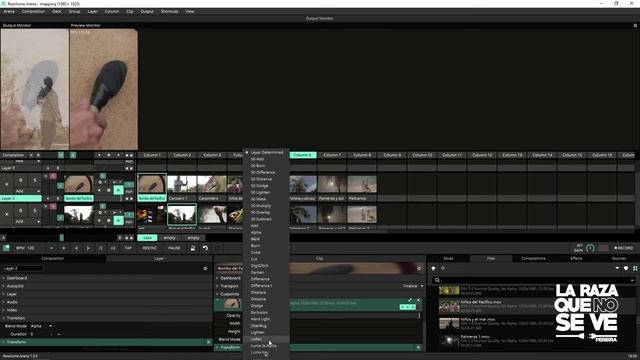
Task: Select the Layer 2 name label
Action: [x=20, y=198]
